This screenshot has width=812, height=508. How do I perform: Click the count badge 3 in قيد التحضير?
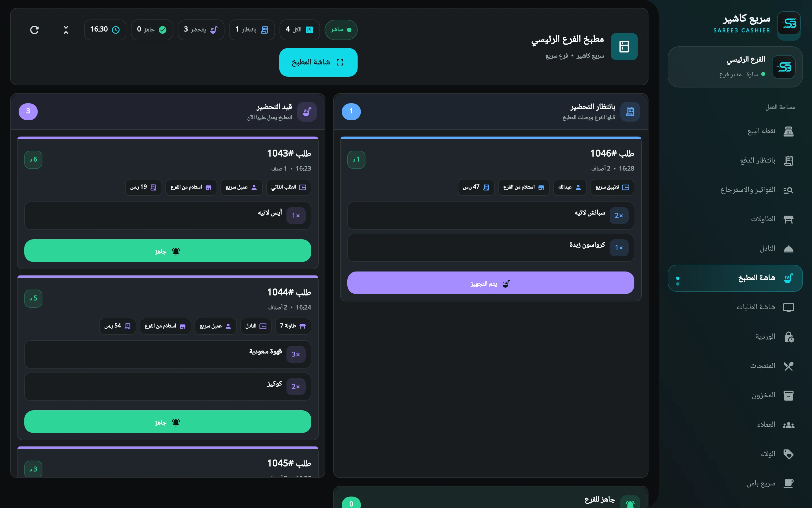(x=28, y=111)
